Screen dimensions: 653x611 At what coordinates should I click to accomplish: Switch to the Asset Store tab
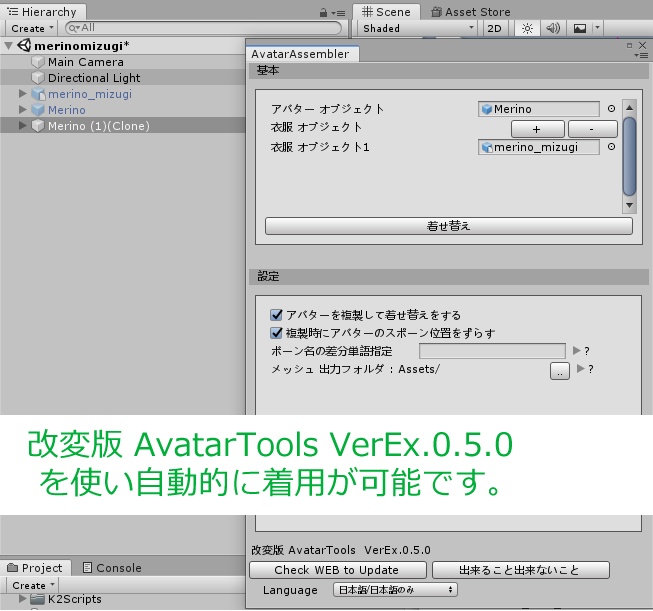(471, 12)
